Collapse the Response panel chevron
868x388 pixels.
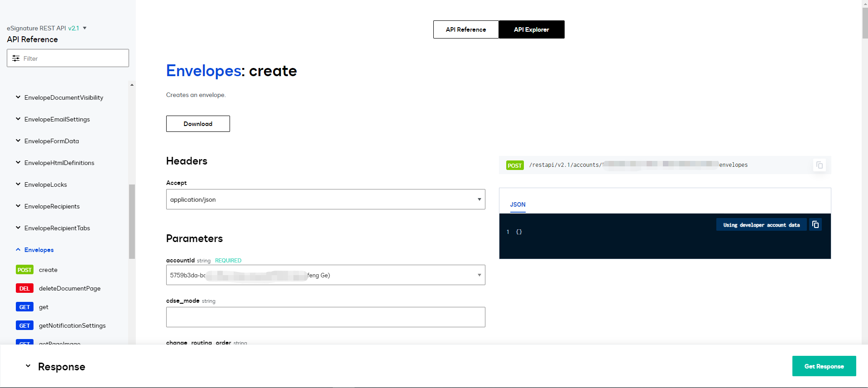click(28, 366)
